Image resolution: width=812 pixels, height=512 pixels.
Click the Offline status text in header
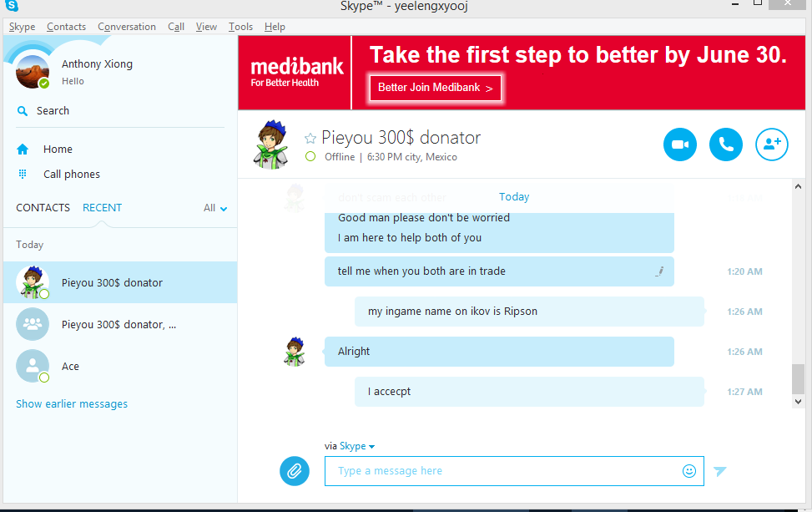coord(340,157)
